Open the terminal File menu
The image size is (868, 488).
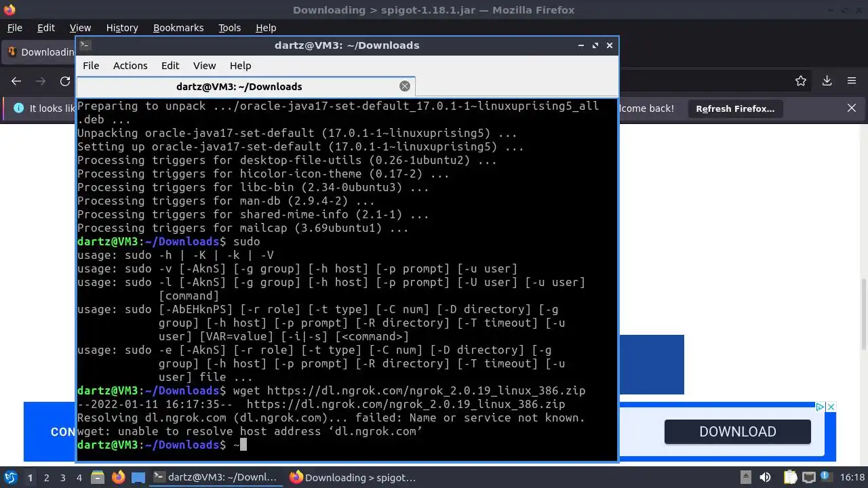[91, 66]
